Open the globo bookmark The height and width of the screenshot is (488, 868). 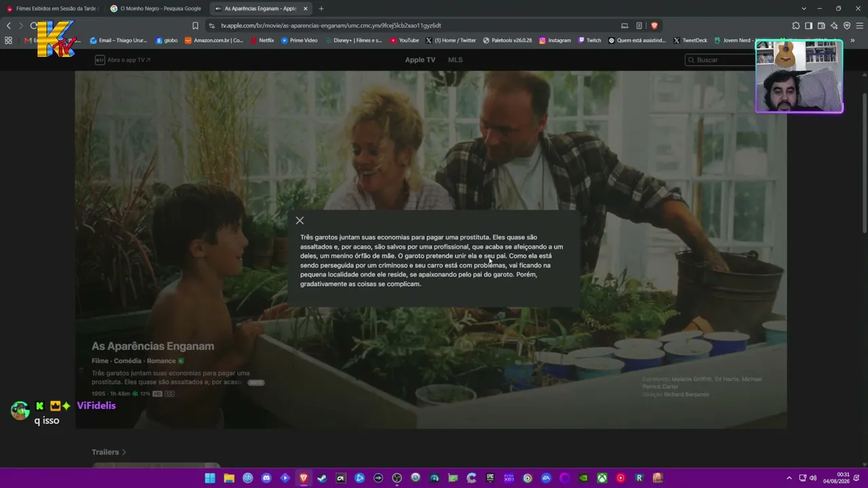(x=166, y=41)
